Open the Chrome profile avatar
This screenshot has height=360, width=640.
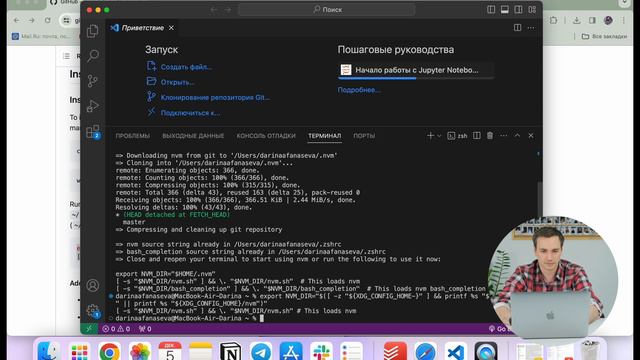(608, 20)
